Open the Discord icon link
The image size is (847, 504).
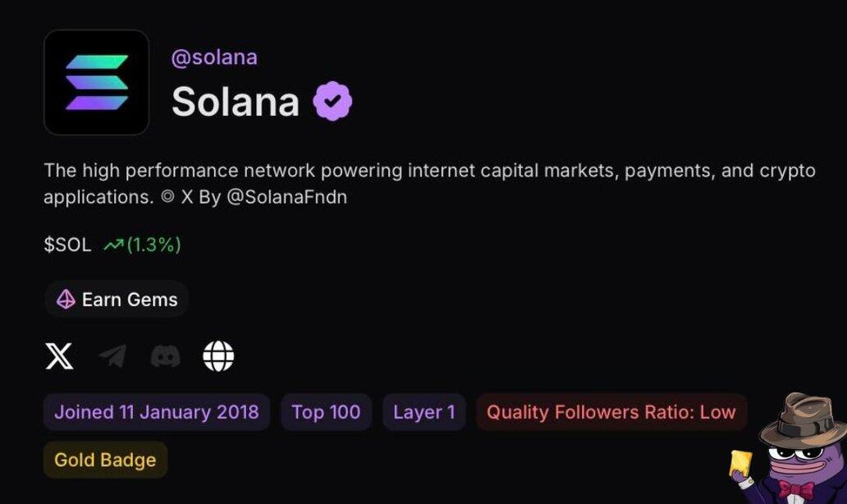165,356
